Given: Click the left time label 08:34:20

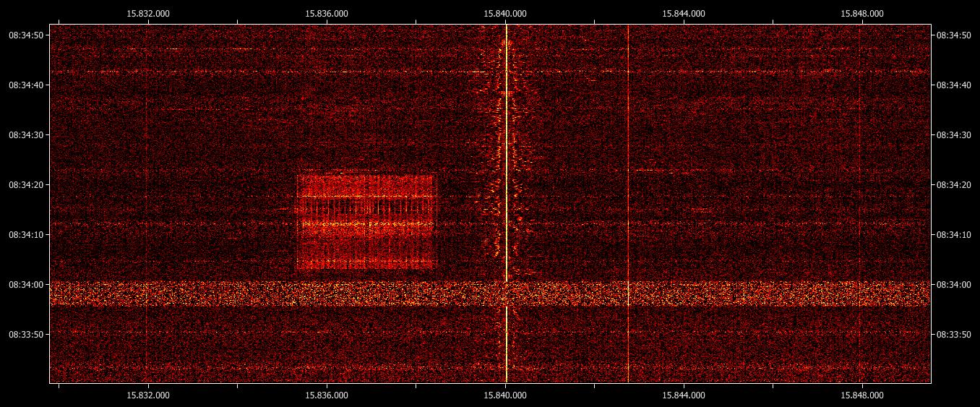Looking at the screenshot, I should [x=27, y=185].
